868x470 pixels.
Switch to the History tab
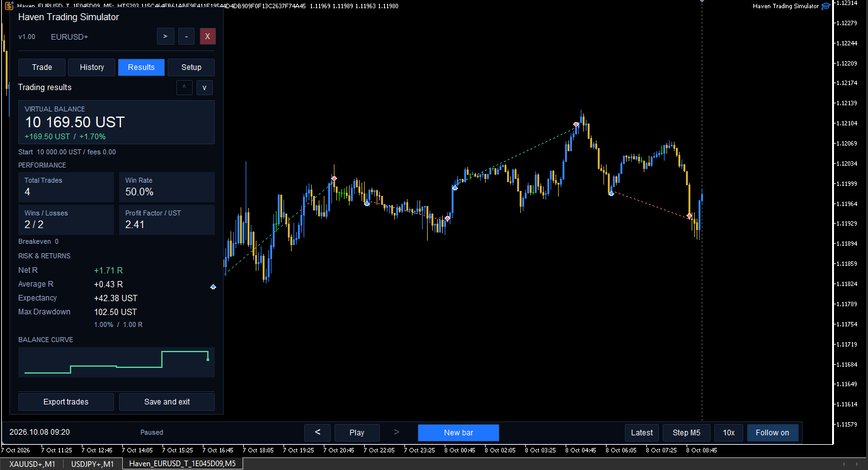pos(92,67)
